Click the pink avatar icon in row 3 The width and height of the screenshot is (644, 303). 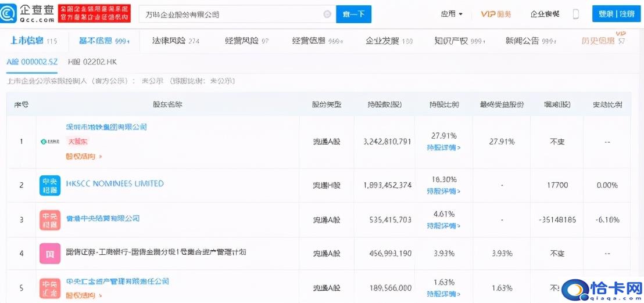50,220
